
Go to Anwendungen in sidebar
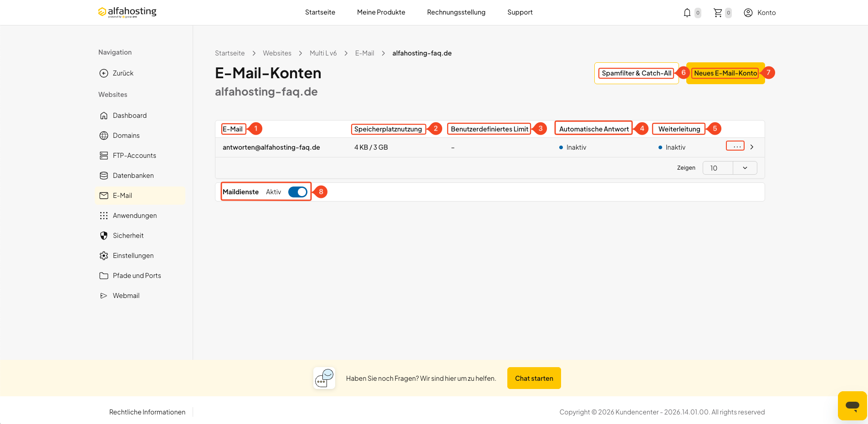tap(135, 216)
